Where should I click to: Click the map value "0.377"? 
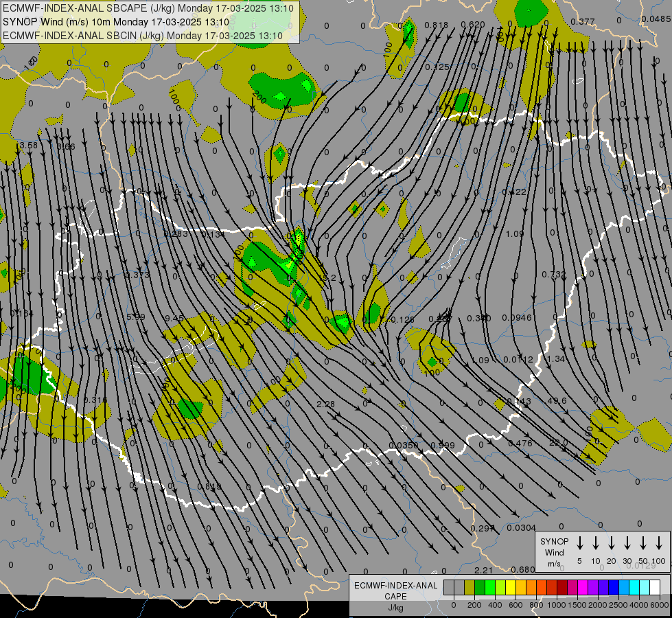point(583,21)
